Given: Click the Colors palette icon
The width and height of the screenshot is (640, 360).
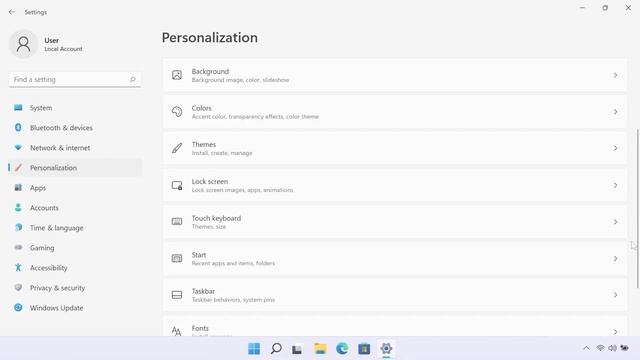Looking at the screenshot, I should tap(177, 112).
